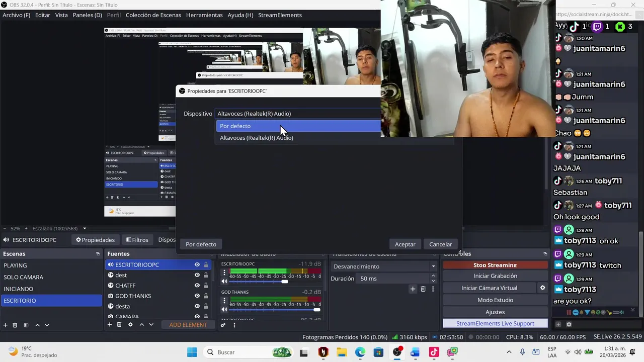Adjust GOD THANKS volume slider

click(316, 310)
